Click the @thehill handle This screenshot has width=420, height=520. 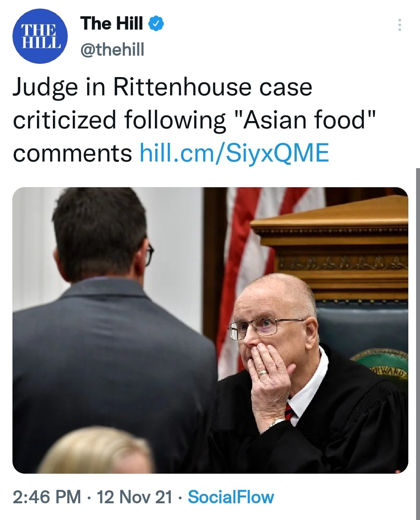[112, 49]
